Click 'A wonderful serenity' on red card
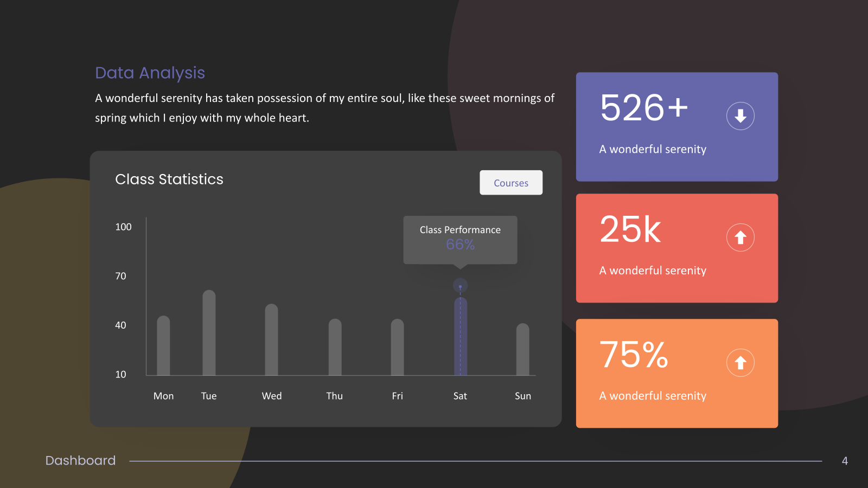The image size is (868, 488). pyautogui.click(x=653, y=271)
